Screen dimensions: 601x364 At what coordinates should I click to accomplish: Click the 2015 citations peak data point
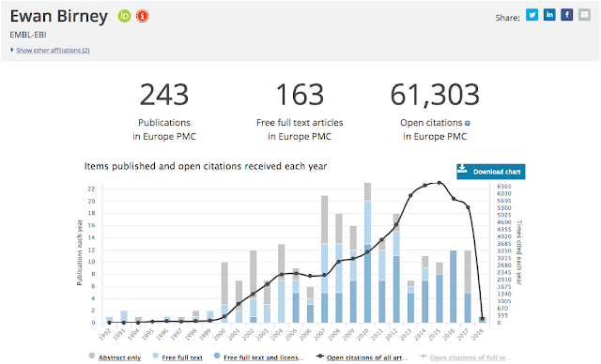point(439,183)
